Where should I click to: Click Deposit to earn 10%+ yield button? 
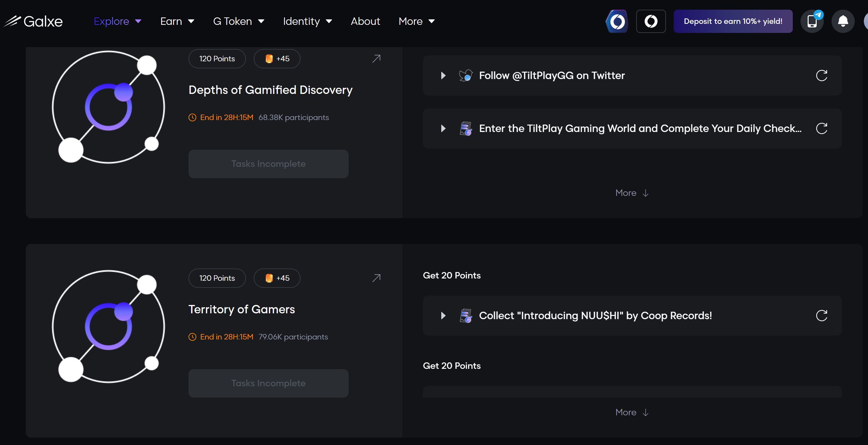click(733, 21)
